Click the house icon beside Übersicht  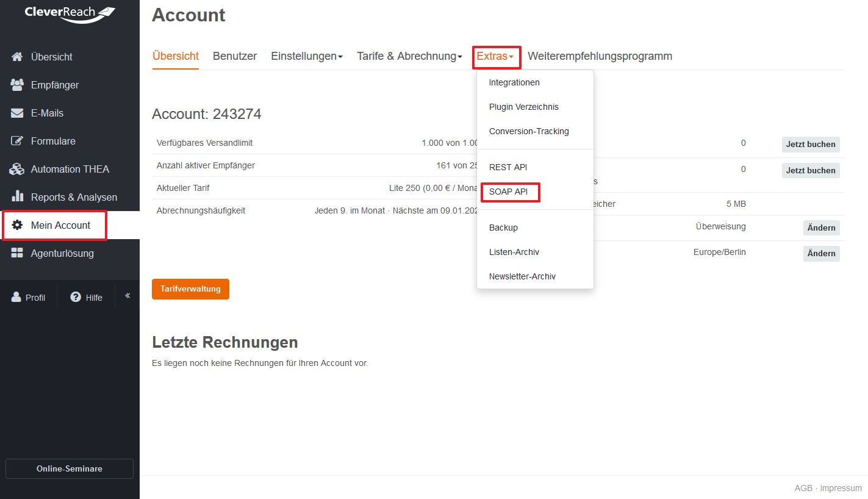pyautogui.click(x=17, y=57)
